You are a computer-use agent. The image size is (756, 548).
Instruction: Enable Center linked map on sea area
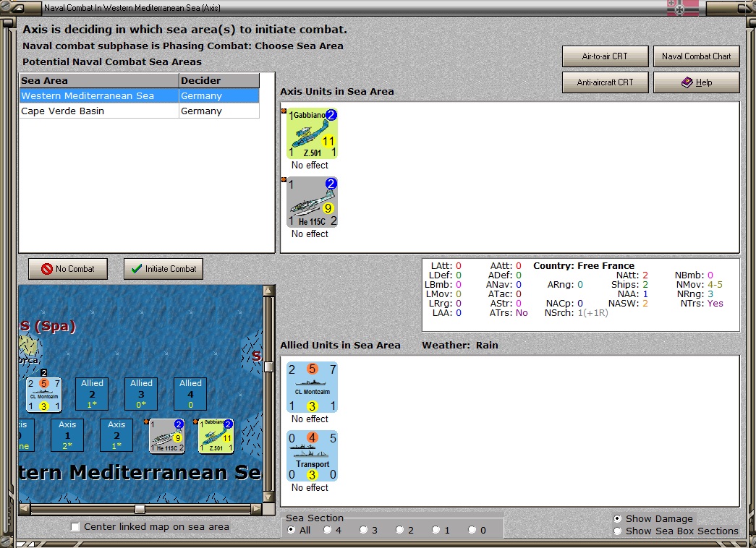tap(75, 527)
